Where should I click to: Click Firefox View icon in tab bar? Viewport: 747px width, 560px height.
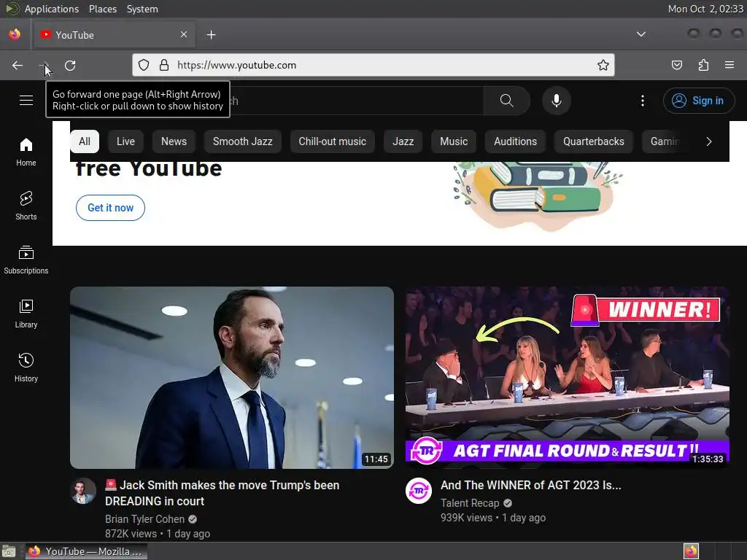click(x=15, y=34)
